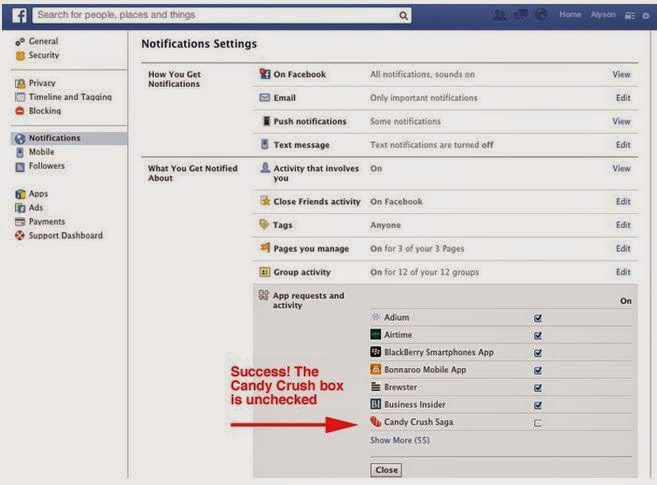Open the gear settings icon

tap(646, 15)
